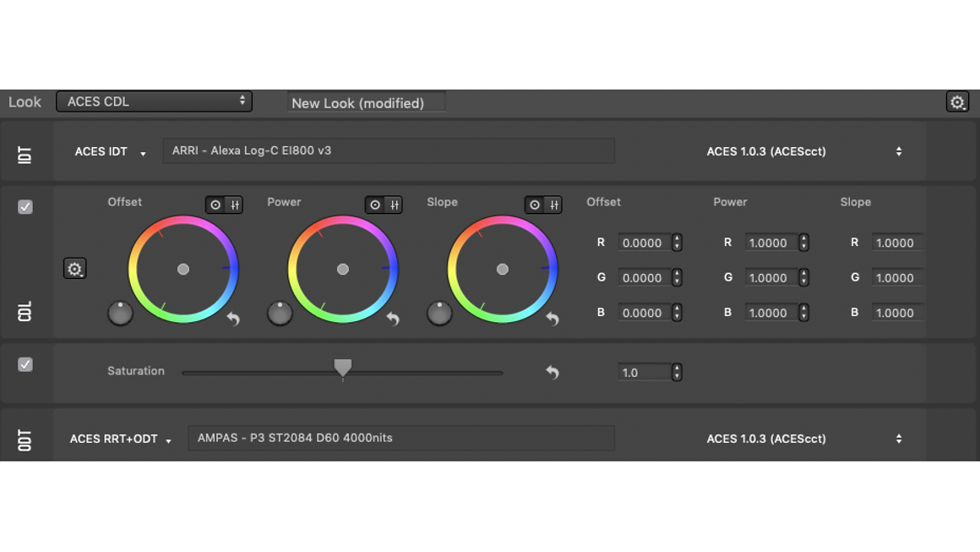
Task: Switch Power control to sliders mode
Action: pos(394,205)
